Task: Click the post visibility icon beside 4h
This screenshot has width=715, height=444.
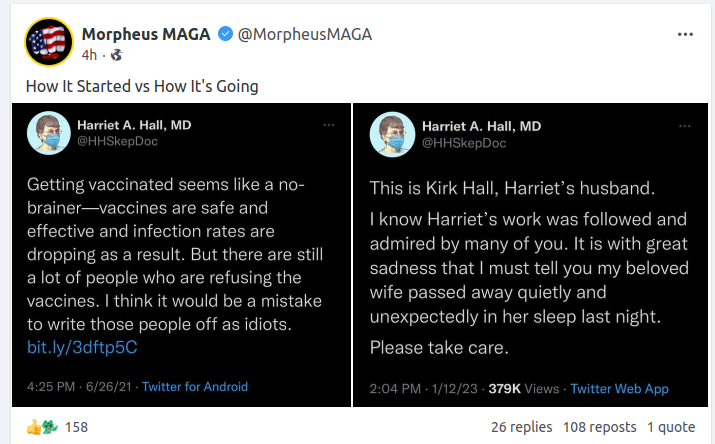Action: (x=116, y=55)
